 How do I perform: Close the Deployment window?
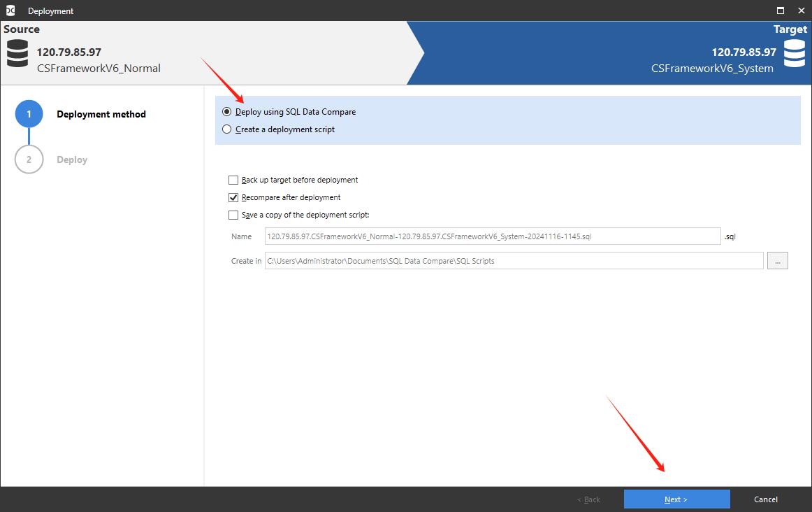click(800, 10)
